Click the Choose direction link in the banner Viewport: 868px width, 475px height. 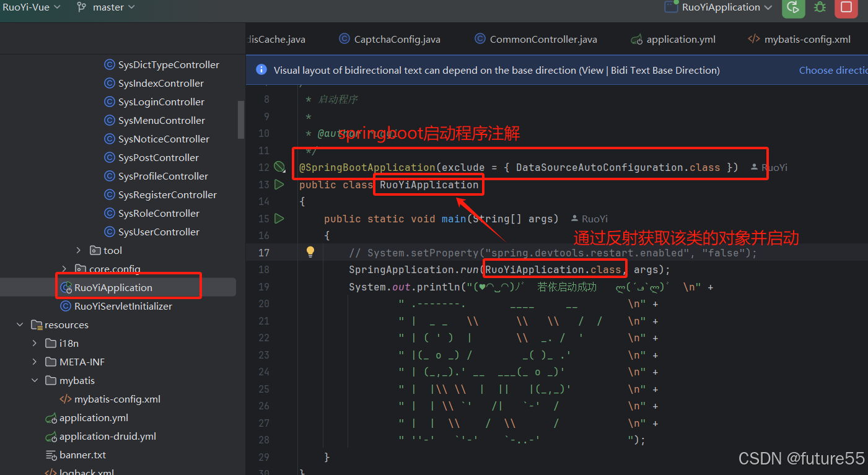(833, 70)
